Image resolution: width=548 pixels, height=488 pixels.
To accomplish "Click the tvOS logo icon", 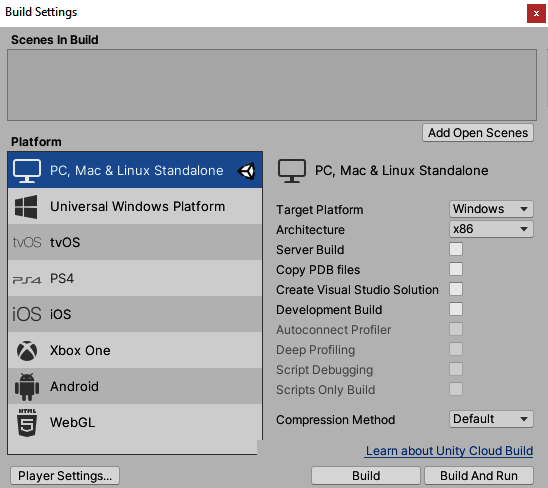I will [27, 243].
